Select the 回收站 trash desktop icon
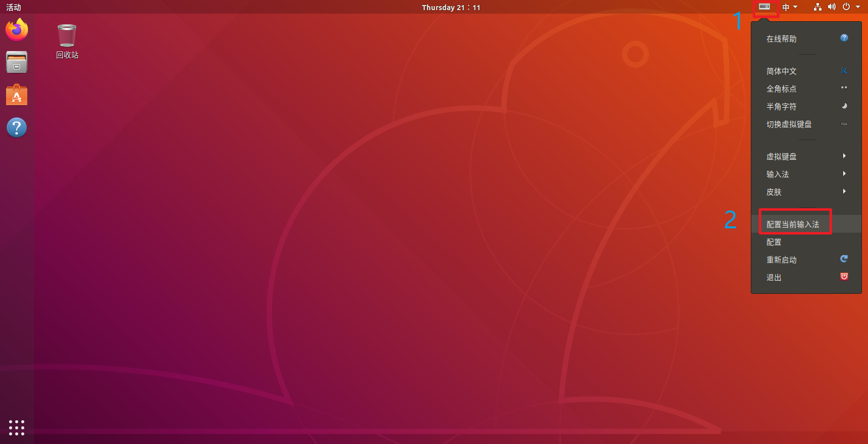 67,42
